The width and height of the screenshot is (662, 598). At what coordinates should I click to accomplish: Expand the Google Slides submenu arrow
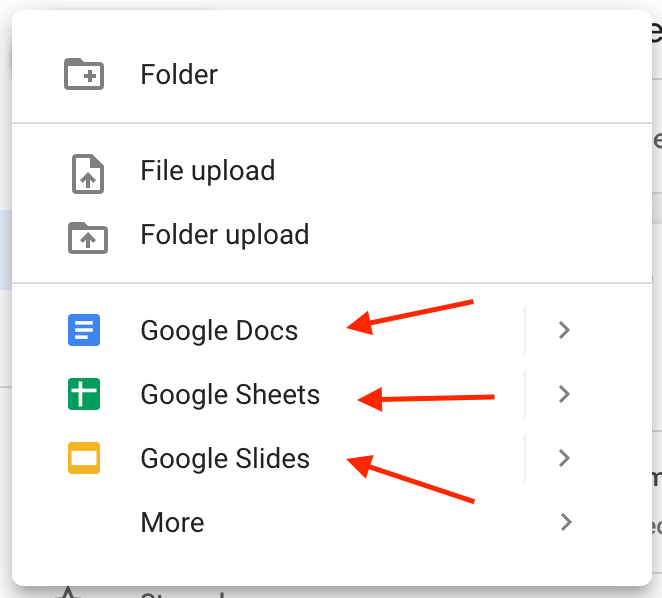pos(564,458)
